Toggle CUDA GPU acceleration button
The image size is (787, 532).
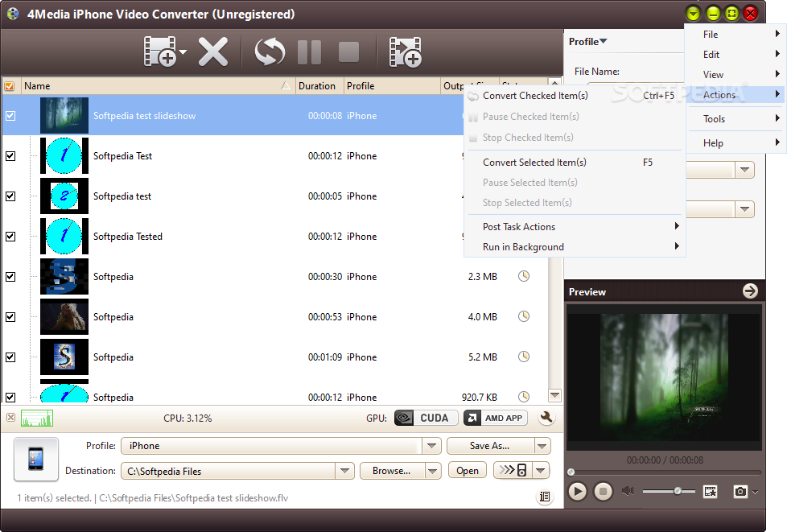pos(426,418)
